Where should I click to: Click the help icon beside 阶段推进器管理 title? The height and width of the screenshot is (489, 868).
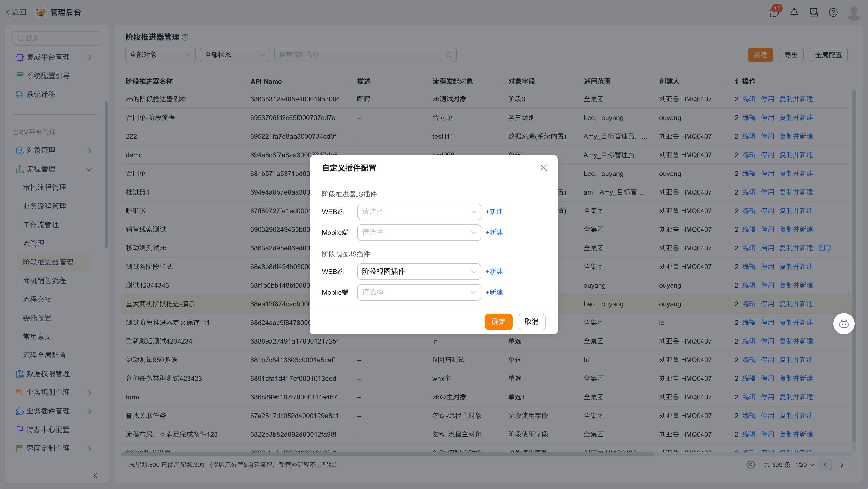185,37
